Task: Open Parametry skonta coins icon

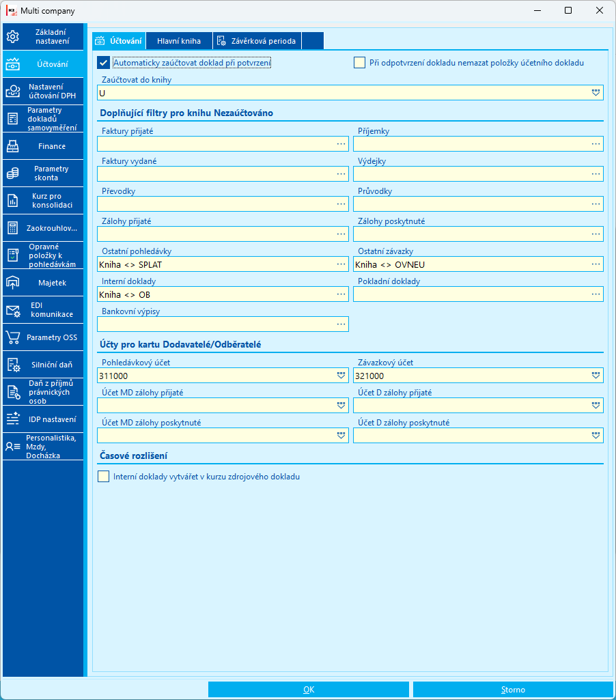Action: point(12,173)
